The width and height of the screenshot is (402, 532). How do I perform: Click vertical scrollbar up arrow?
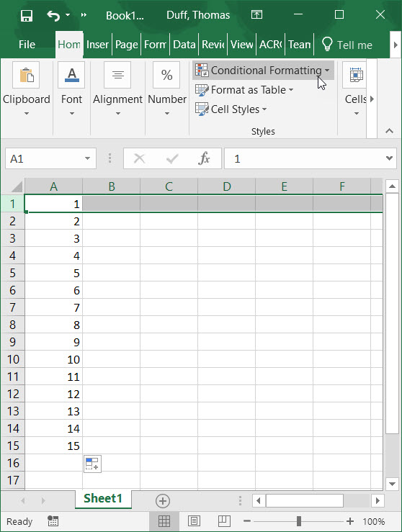392,186
